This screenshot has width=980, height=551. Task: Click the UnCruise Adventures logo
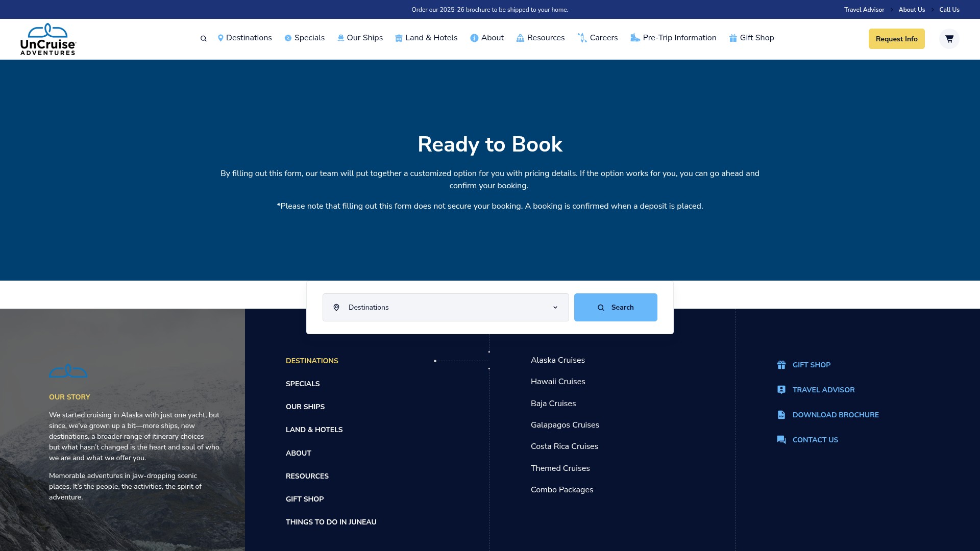pyautogui.click(x=48, y=39)
